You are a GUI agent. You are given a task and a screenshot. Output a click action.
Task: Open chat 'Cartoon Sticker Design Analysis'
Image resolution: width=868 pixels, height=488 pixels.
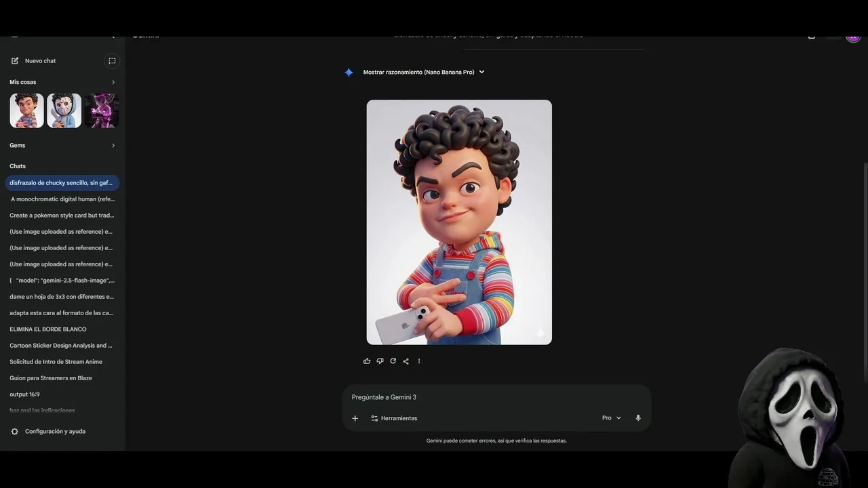[x=62, y=346]
